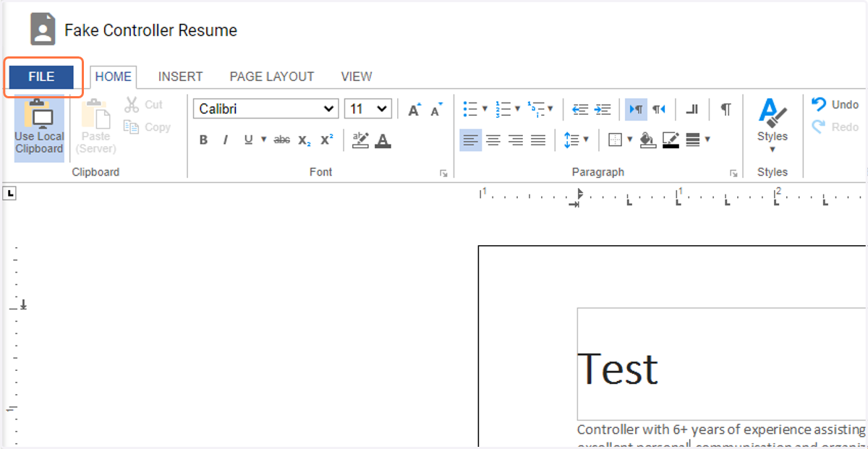Expand multilevel list style arrow
The width and height of the screenshot is (868, 449).
[x=550, y=109]
